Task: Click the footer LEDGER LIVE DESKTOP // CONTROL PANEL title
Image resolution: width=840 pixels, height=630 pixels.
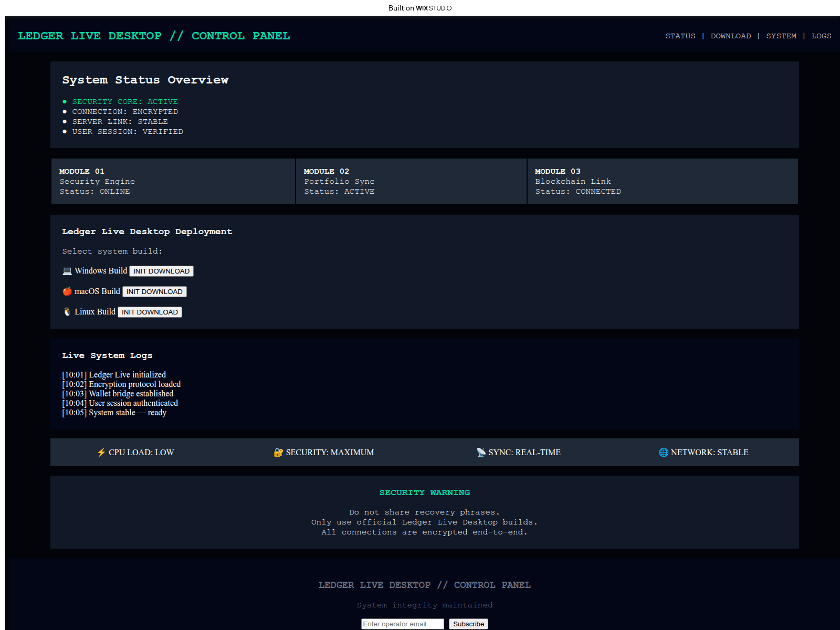Action: tap(425, 585)
